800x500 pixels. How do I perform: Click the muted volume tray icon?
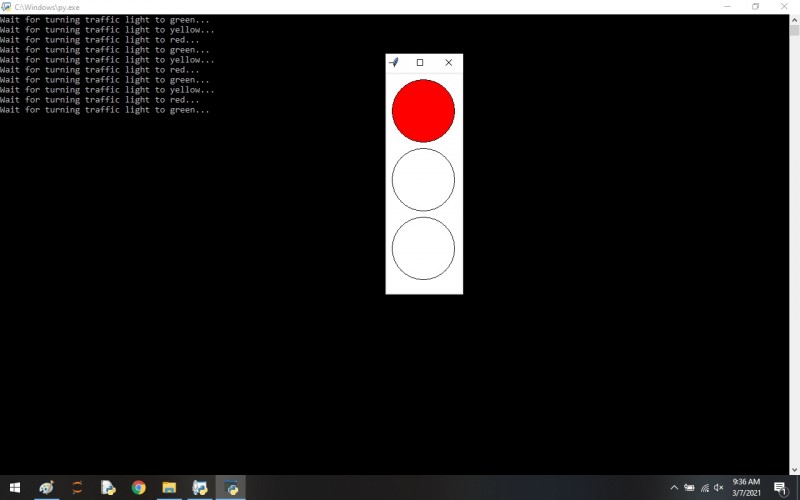pyautogui.click(x=719, y=488)
